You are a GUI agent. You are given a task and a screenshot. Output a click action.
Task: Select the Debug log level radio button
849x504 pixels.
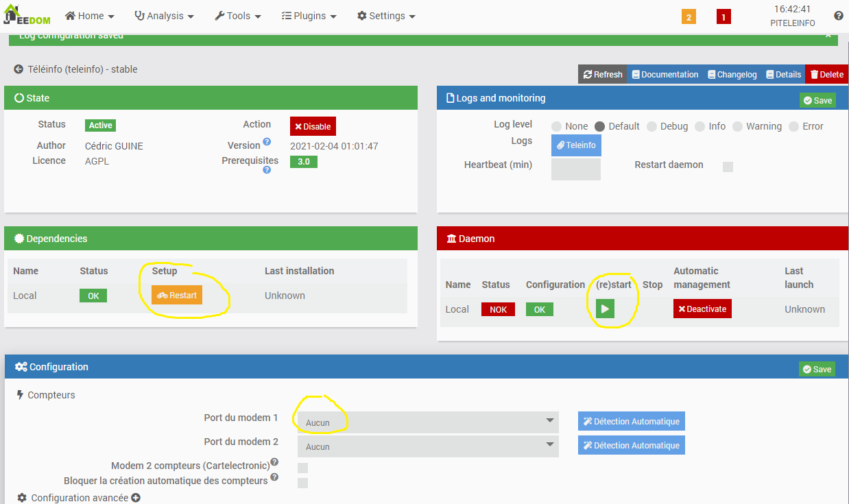click(x=651, y=126)
